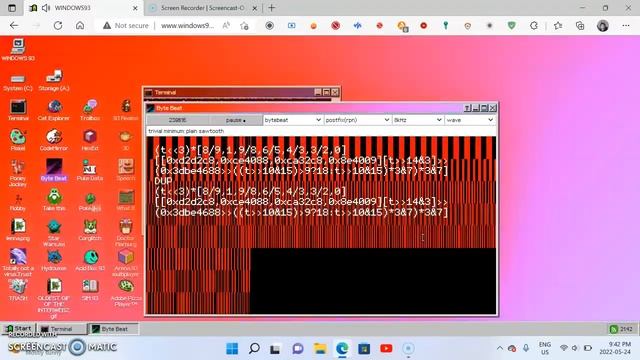Screen dimensions: 640x360
Task: Open the Windows 11 Start menu
Action: [232, 348]
